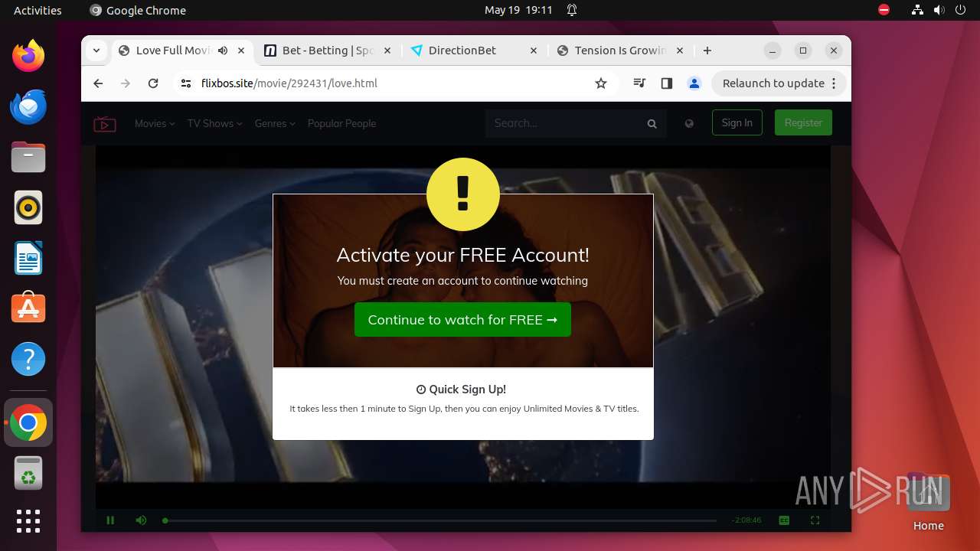Launch LibreOffice Writer from dock
Viewport: 980px width, 551px height.
tap(28, 258)
